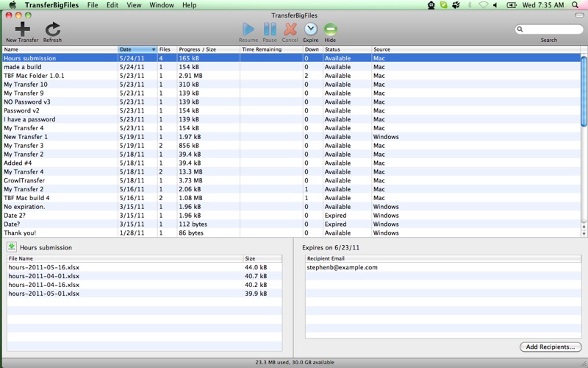Click the Refresh arrow icon
Screen dimensions: 588x368
(52, 29)
